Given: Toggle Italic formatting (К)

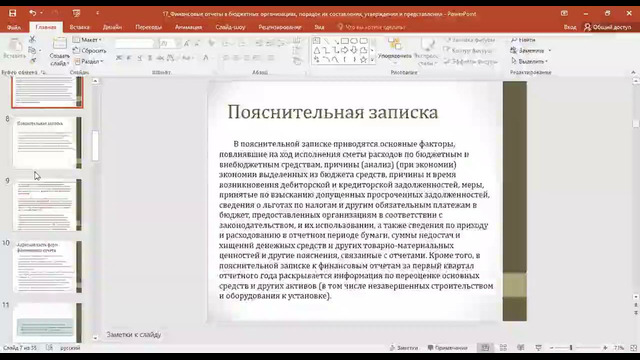Looking at the screenshot, I should [129, 58].
